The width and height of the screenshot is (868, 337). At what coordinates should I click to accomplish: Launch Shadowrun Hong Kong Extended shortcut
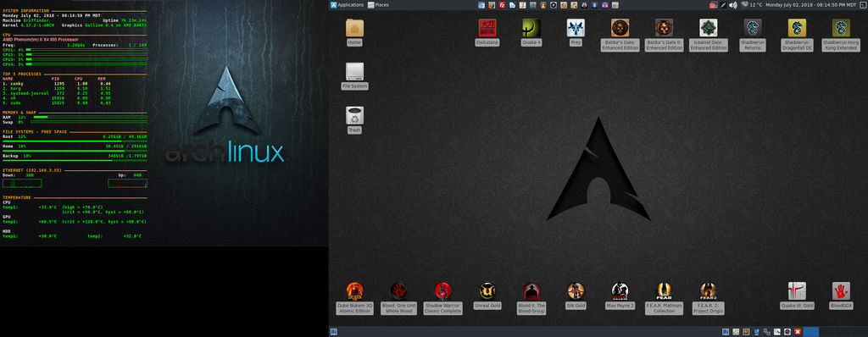click(842, 35)
